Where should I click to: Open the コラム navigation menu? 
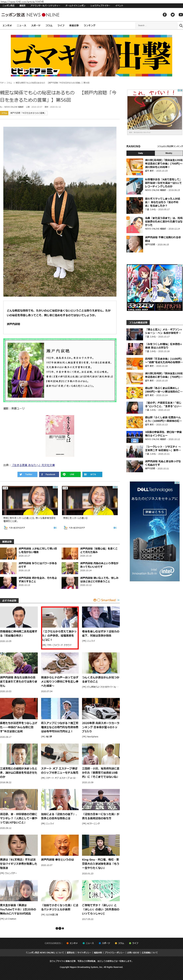click(x=49, y=25)
